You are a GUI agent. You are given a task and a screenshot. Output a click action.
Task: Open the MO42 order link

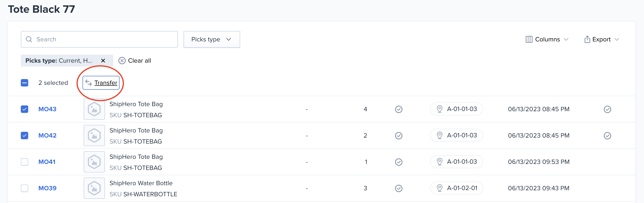47,135
